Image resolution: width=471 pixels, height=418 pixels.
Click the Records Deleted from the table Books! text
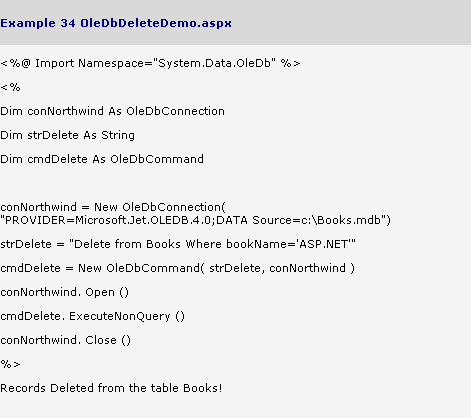pyautogui.click(x=111, y=388)
